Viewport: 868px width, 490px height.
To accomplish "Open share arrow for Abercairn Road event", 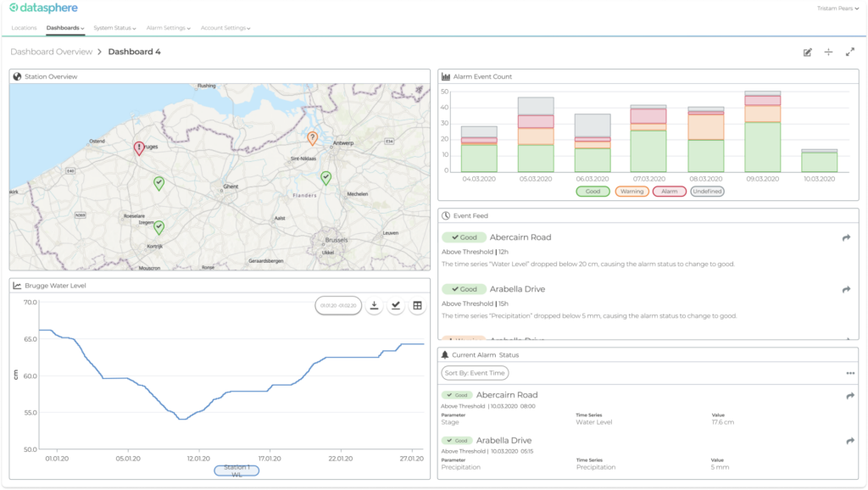I will [x=845, y=238].
